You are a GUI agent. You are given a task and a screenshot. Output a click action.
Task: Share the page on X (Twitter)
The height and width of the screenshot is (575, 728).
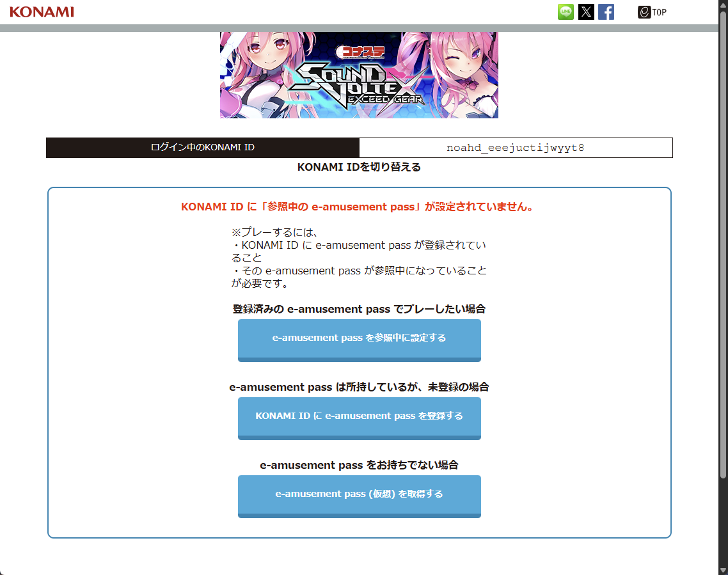pyautogui.click(x=586, y=12)
